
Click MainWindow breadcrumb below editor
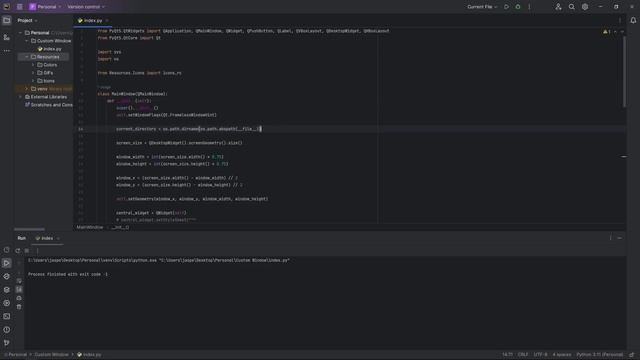tap(90, 227)
